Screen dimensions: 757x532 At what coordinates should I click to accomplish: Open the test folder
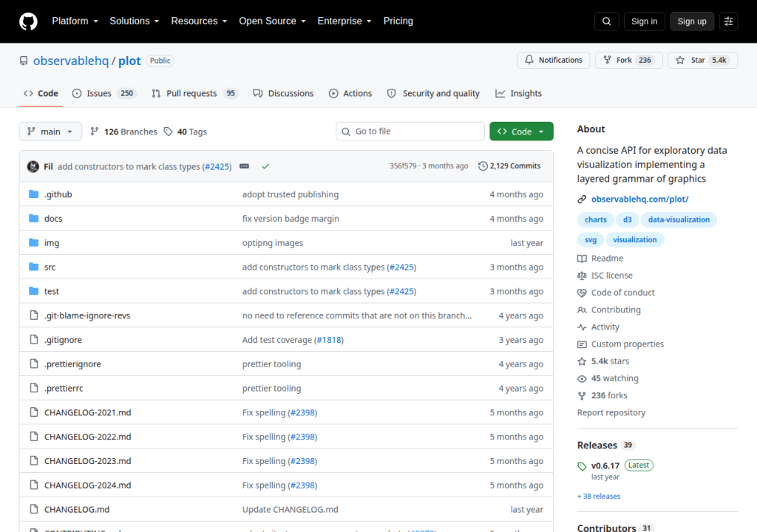52,291
